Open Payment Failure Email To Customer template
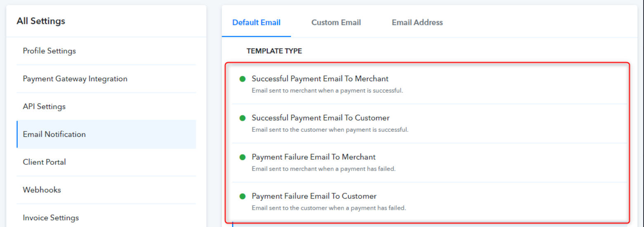The height and width of the screenshot is (227, 644). coord(429,202)
